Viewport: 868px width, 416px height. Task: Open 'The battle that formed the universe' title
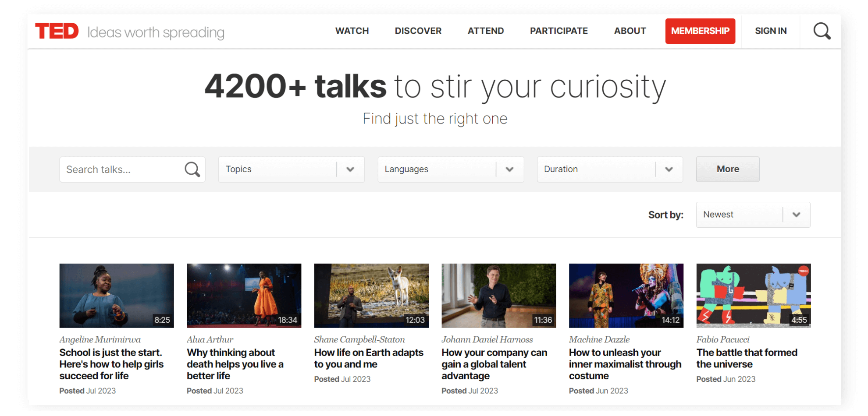[747, 358]
